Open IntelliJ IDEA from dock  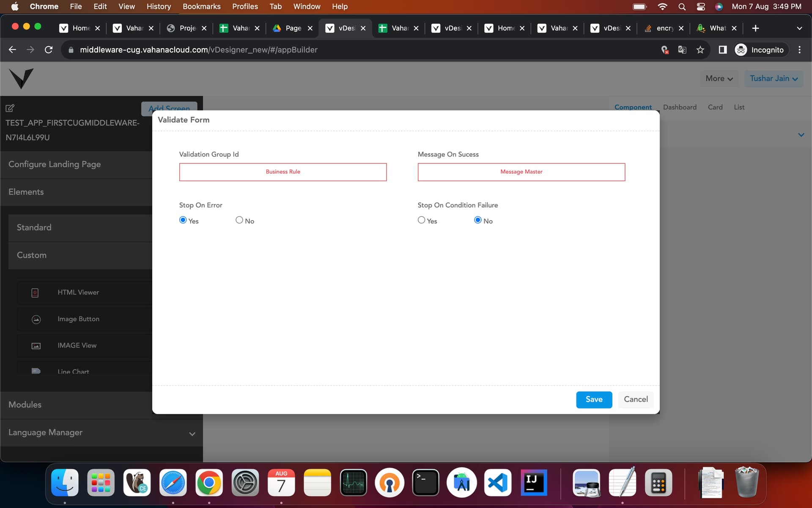pyautogui.click(x=534, y=483)
